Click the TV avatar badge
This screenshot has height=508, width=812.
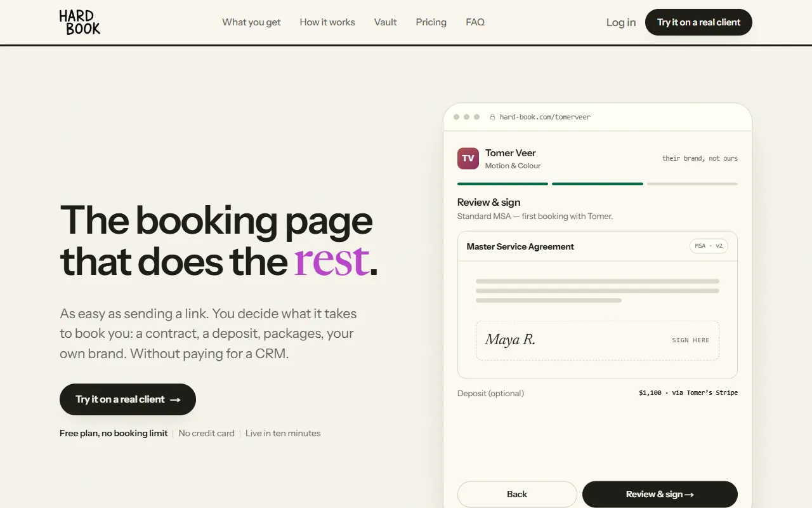point(468,158)
